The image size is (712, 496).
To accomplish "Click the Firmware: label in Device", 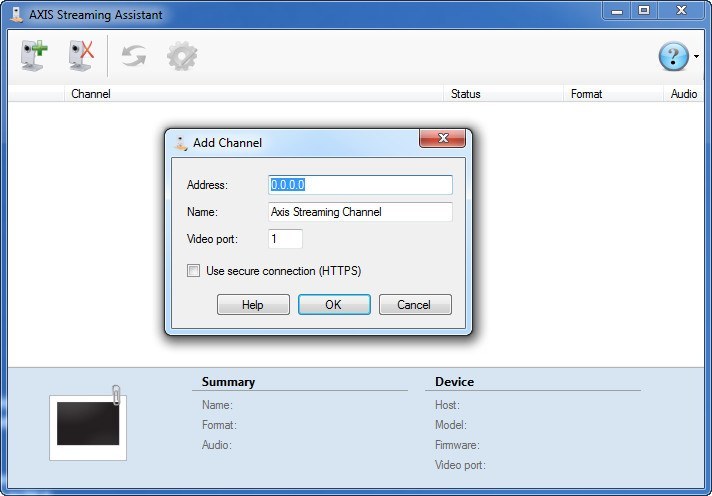I will coord(457,445).
